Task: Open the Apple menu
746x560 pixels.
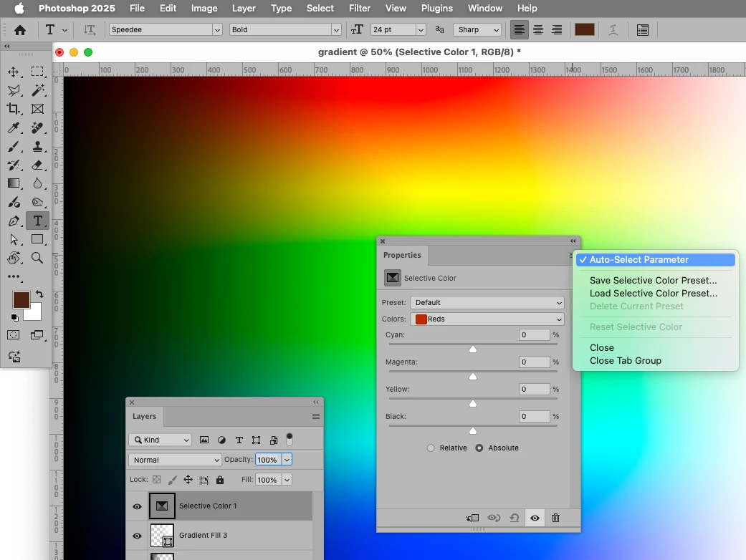Action: click(x=19, y=8)
